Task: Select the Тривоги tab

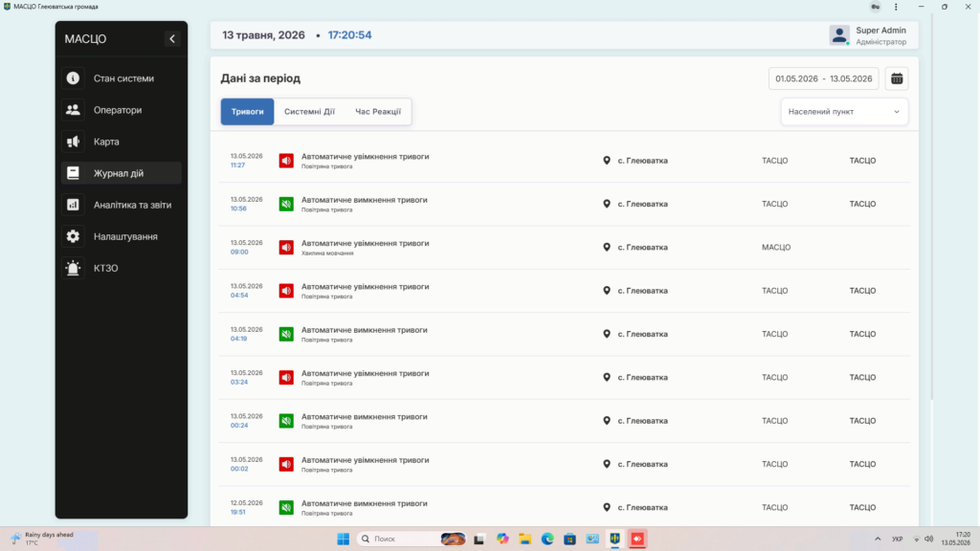Action: pos(248,111)
